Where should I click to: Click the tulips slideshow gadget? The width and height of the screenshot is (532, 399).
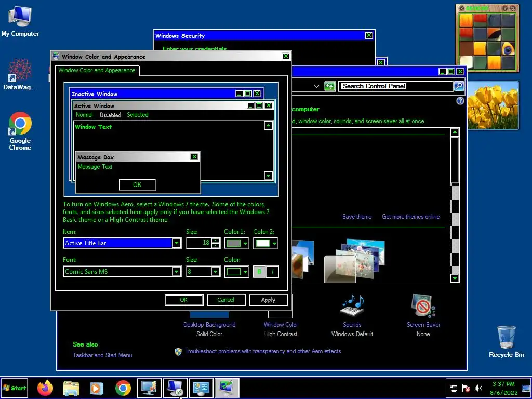pos(493,105)
